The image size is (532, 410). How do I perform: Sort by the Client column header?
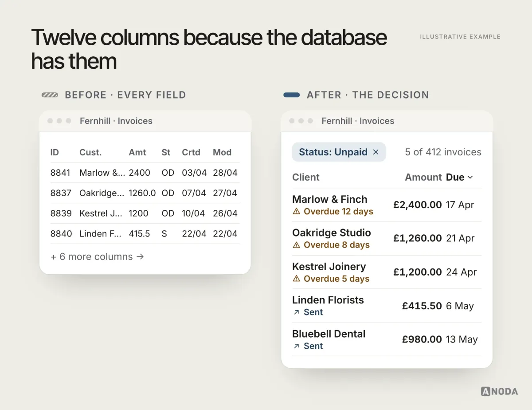click(306, 177)
